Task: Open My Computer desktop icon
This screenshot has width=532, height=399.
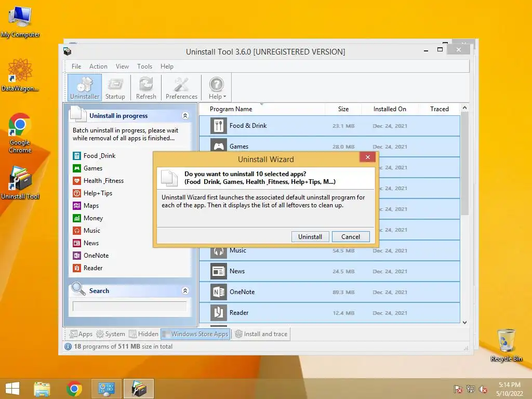Action: coord(20,22)
